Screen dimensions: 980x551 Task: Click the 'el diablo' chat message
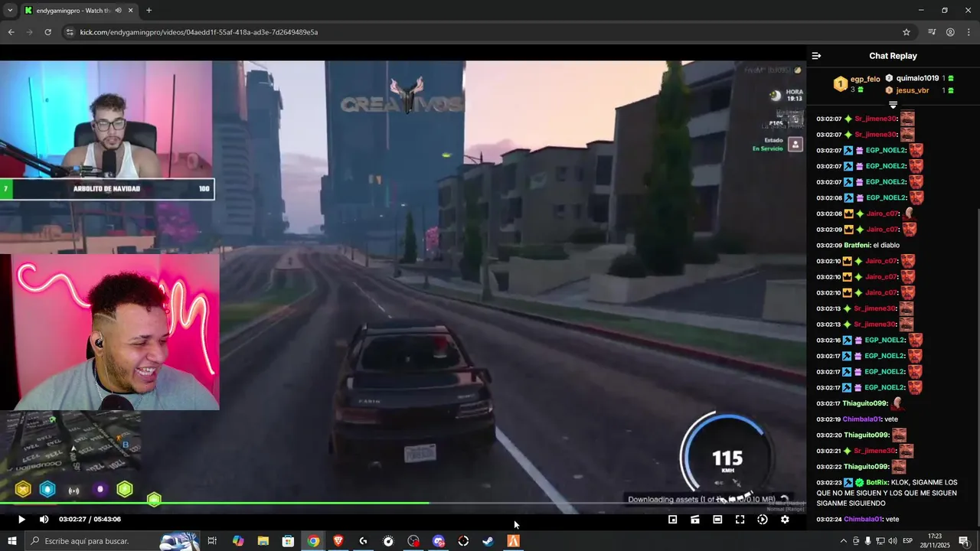[886, 245]
